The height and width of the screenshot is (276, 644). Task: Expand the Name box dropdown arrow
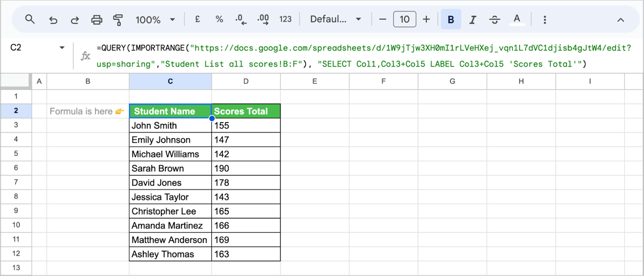point(62,48)
